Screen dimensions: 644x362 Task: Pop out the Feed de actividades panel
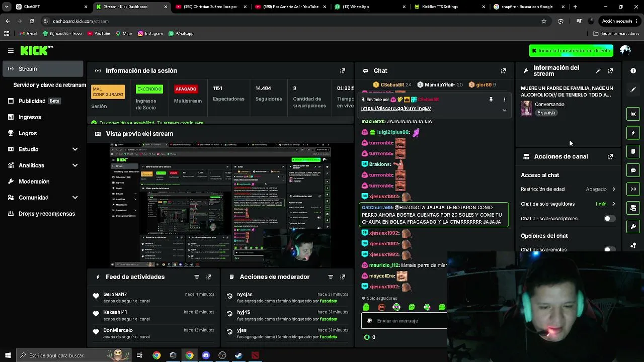pyautogui.click(x=209, y=277)
